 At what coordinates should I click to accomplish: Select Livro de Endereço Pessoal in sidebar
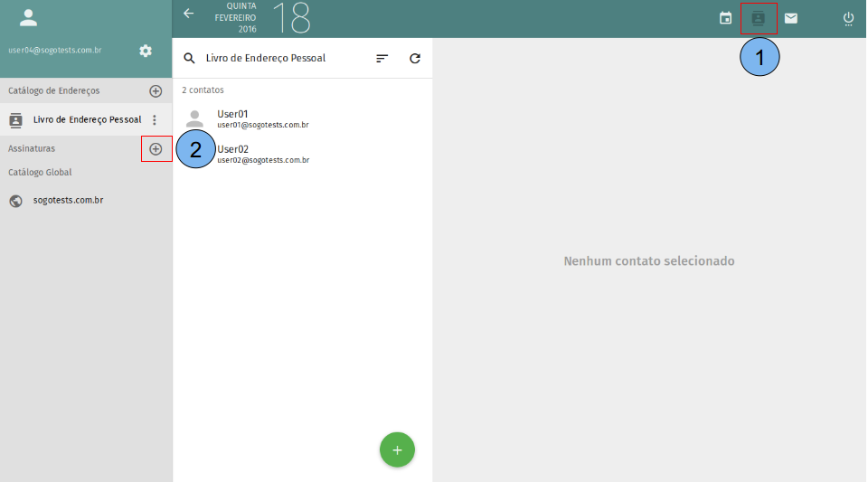(x=87, y=119)
